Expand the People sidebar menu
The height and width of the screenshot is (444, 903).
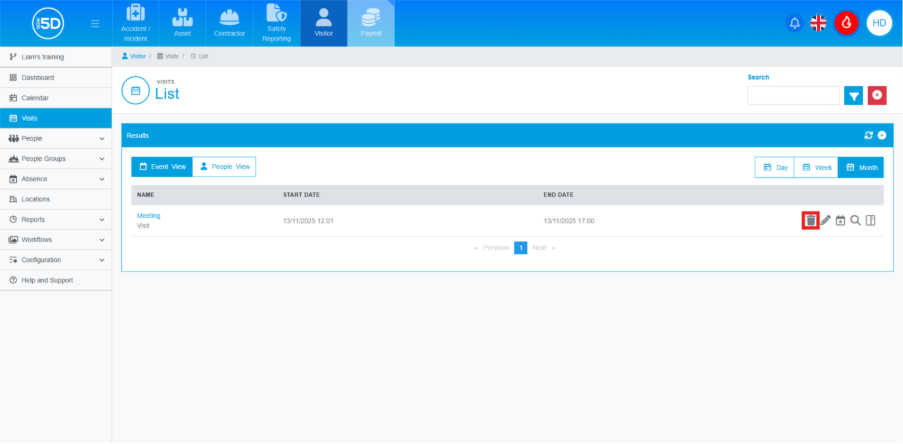click(56, 138)
